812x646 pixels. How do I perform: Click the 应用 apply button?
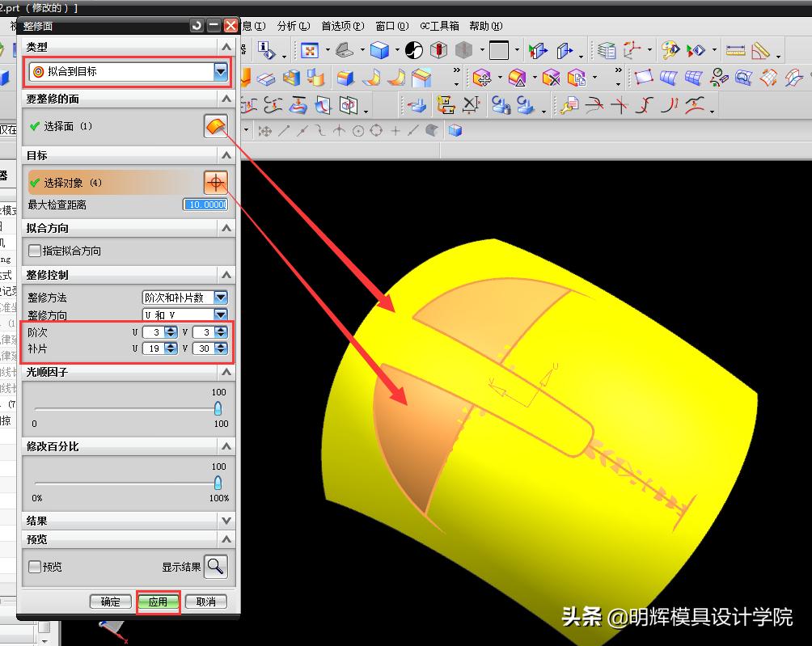pyautogui.click(x=158, y=602)
